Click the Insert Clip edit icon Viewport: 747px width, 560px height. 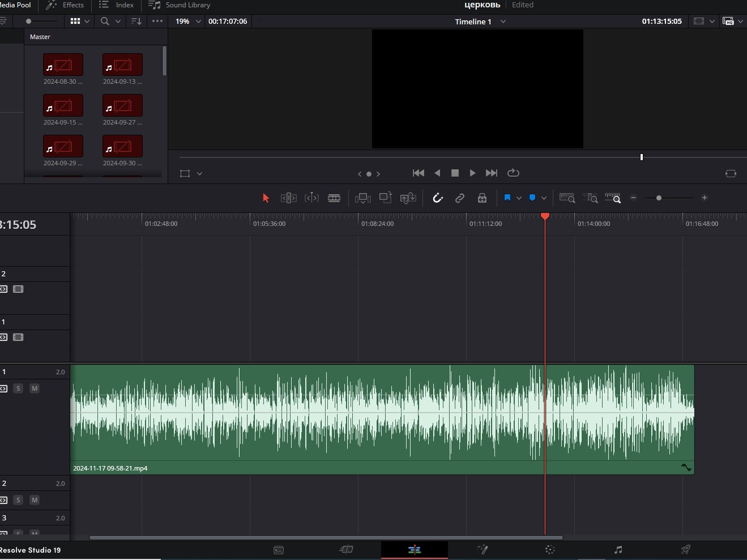(x=363, y=198)
